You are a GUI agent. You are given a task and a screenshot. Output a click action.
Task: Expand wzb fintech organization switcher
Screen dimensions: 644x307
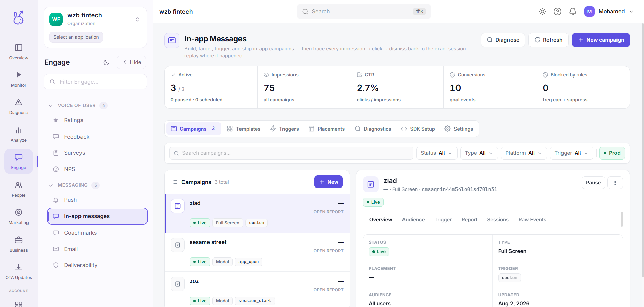coord(95,19)
